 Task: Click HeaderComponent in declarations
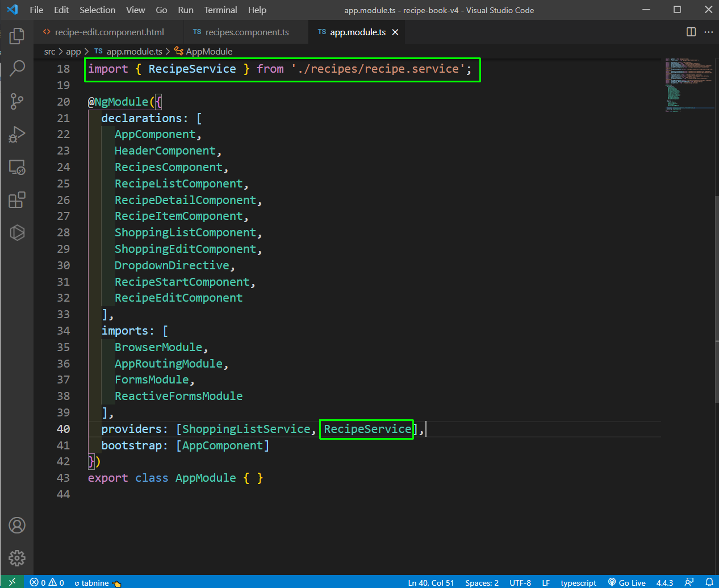[x=165, y=151]
